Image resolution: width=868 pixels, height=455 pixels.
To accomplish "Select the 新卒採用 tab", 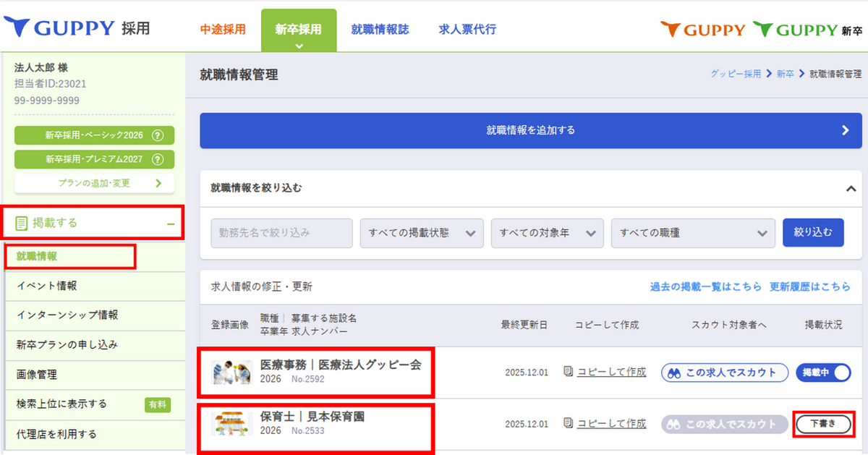I will pos(299,30).
